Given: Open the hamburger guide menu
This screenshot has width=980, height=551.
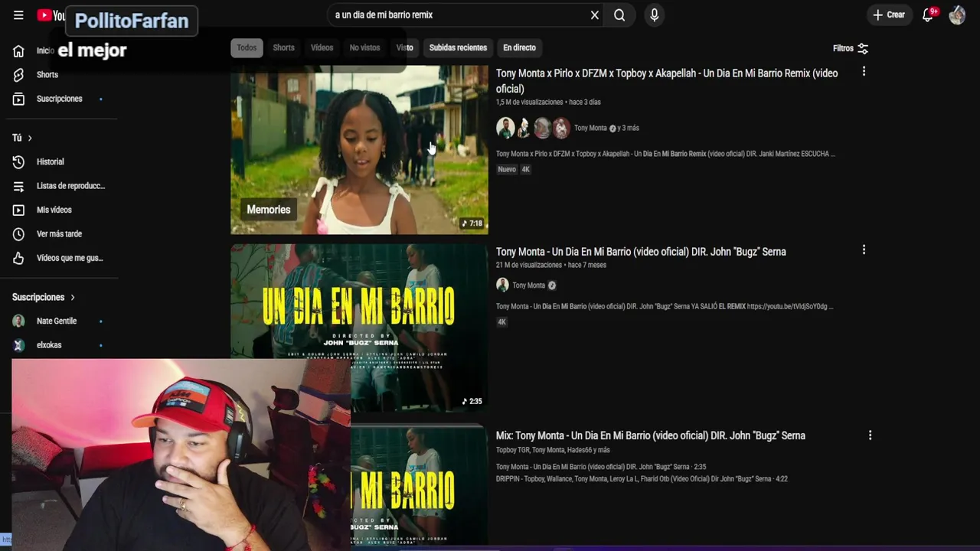Looking at the screenshot, I should (x=18, y=15).
